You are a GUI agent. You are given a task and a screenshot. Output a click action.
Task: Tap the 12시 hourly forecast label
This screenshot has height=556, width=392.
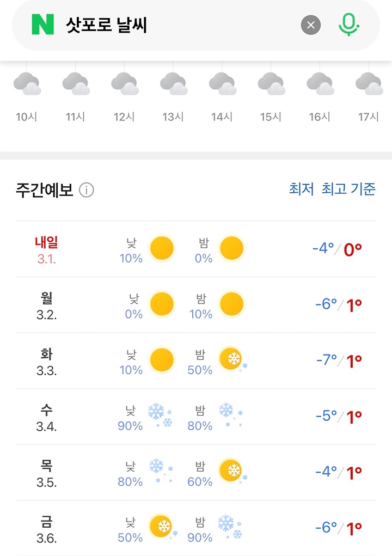(124, 117)
